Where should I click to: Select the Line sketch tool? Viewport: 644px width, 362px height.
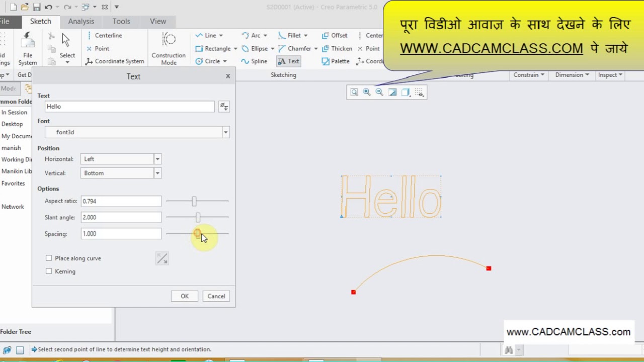pos(206,36)
